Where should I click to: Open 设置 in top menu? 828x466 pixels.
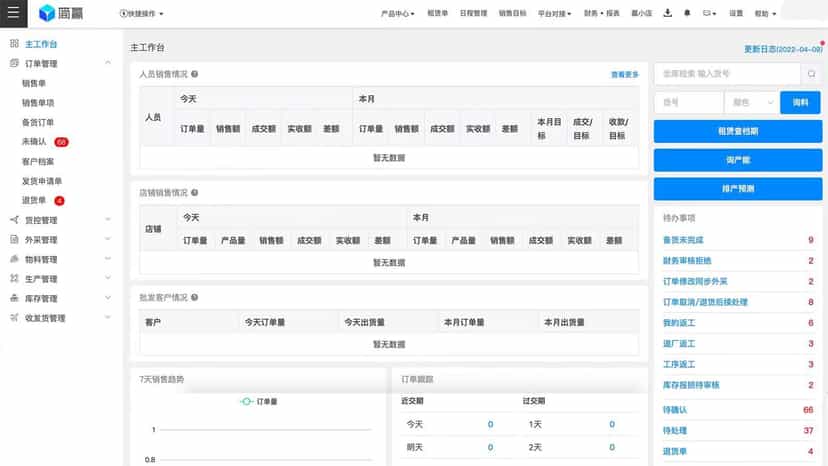pyautogui.click(x=736, y=13)
